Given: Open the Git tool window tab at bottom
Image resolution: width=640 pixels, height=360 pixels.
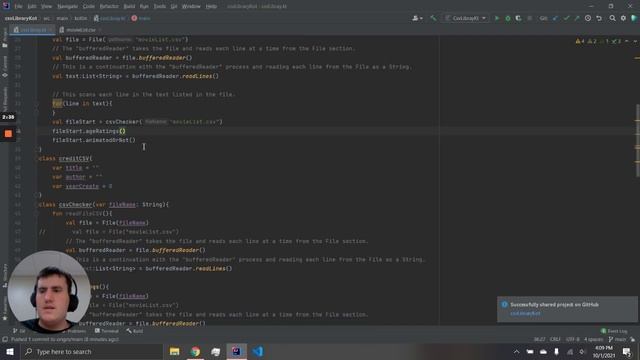Looking at the screenshot, I should pos(19,331).
